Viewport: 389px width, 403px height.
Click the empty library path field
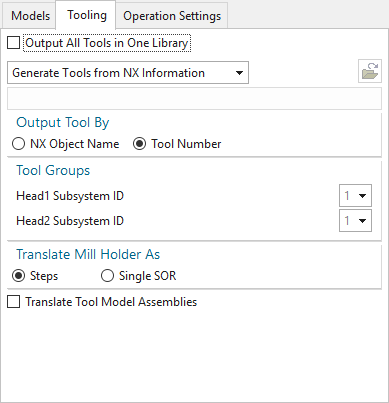pos(194,99)
